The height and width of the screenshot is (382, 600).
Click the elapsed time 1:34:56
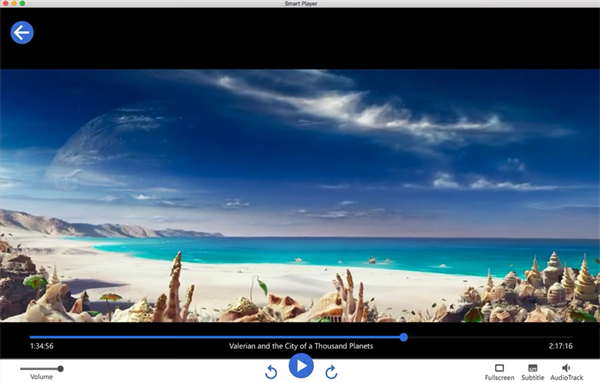pyautogui.click(x=42, y=346)
